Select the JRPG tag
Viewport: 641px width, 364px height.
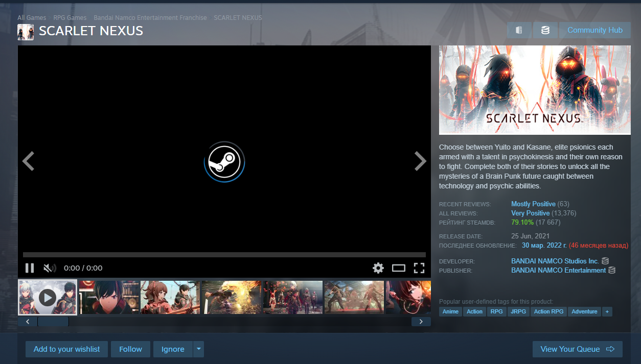pos(518,311)
